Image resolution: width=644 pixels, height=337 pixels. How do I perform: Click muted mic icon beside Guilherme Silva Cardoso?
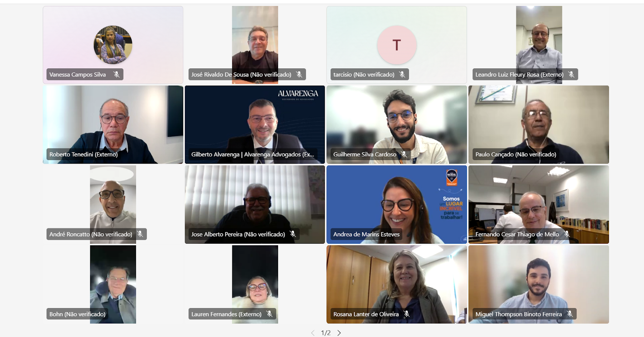click(404, 154)
